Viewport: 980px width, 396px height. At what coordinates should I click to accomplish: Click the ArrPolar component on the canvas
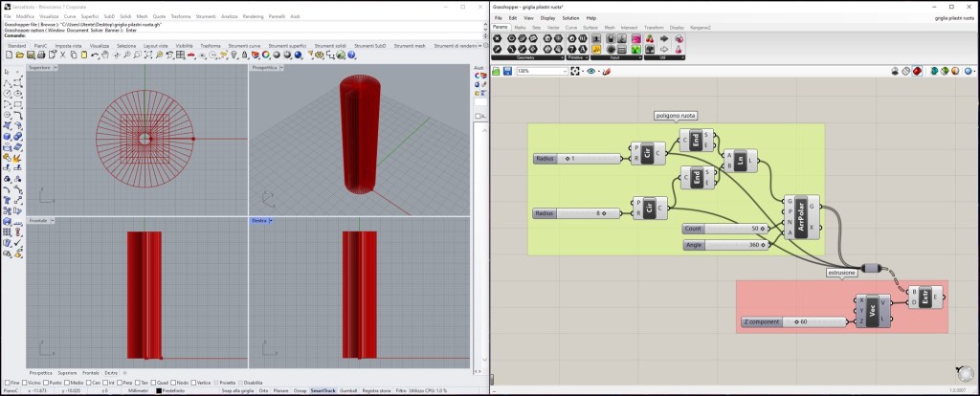(801, 216)
